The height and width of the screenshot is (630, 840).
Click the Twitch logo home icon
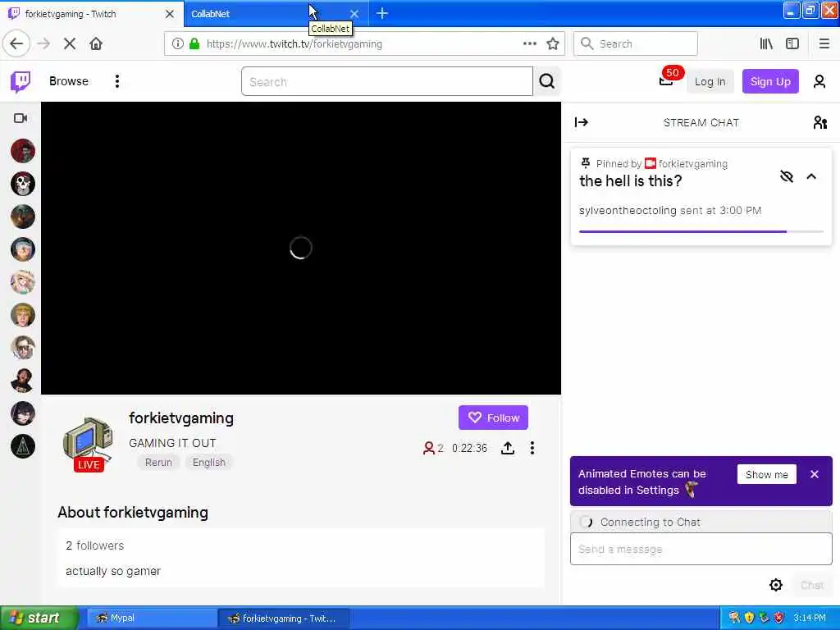21,81
